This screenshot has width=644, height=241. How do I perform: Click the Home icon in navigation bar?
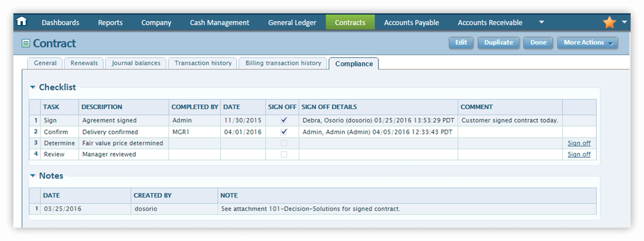pyautogui.click(x=22, y=22)
